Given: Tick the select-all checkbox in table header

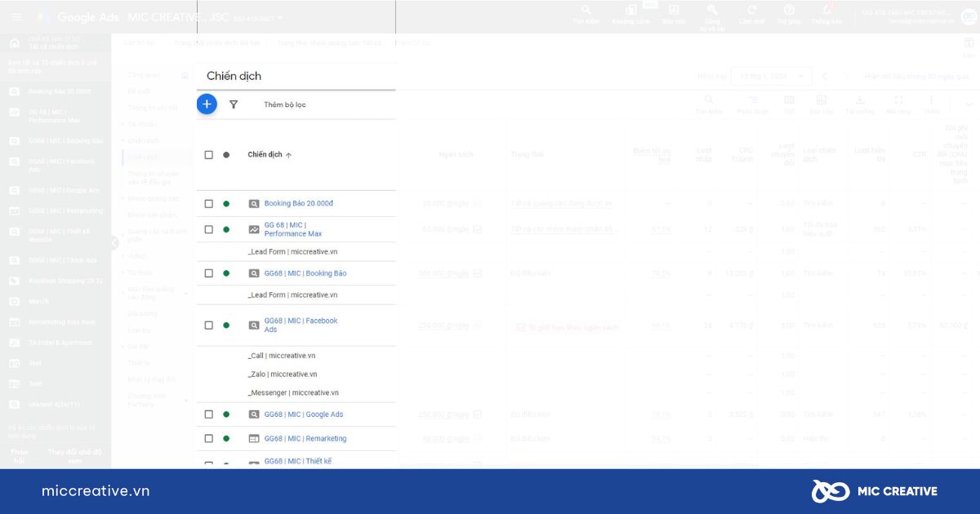Looking at the screenshot, I should pyautogui.click(x=209, y=155).
